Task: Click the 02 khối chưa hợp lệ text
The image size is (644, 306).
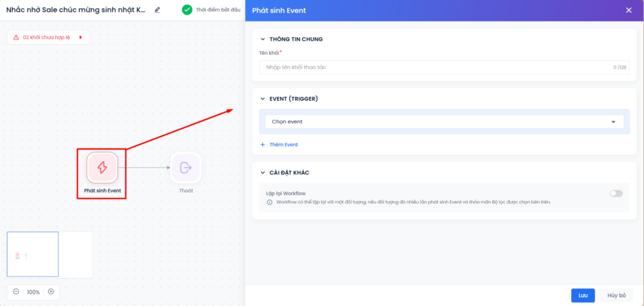Action: [47, 37]
